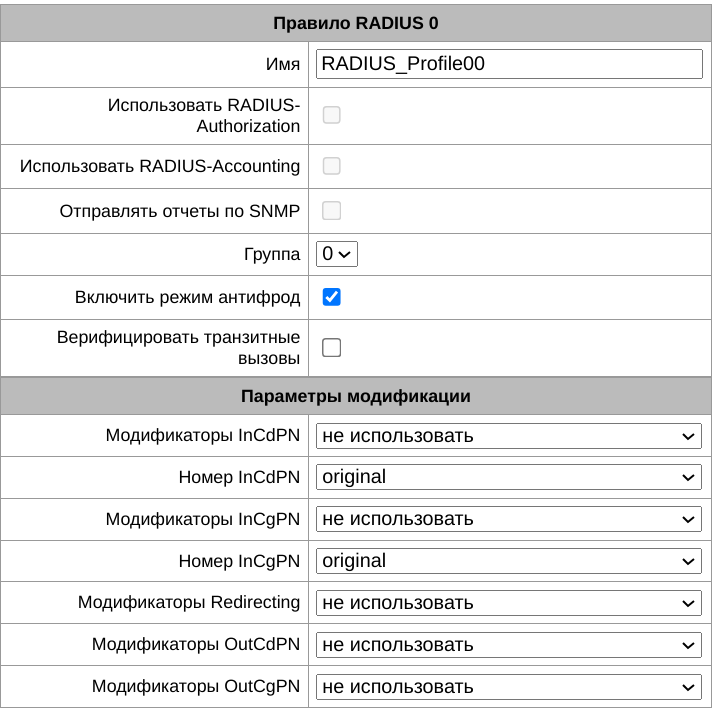Click the RADIUS_Profile00 name input field

click(x=509, y=65)
